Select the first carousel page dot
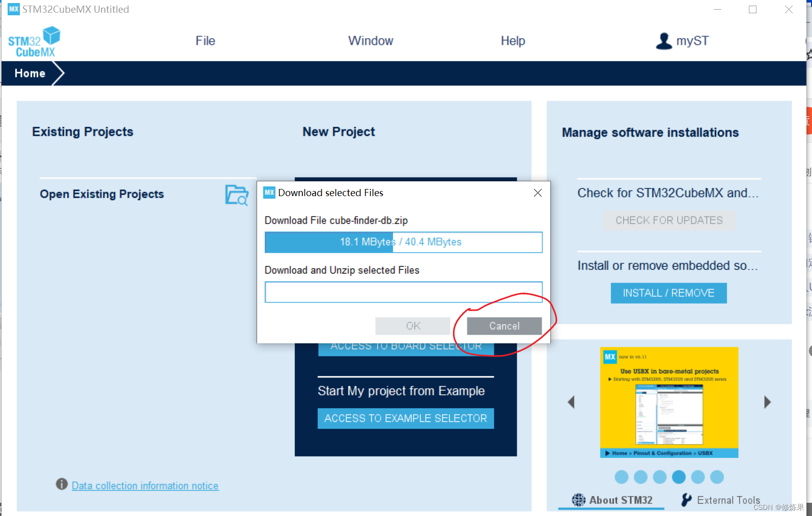 (x=622, y=477)
